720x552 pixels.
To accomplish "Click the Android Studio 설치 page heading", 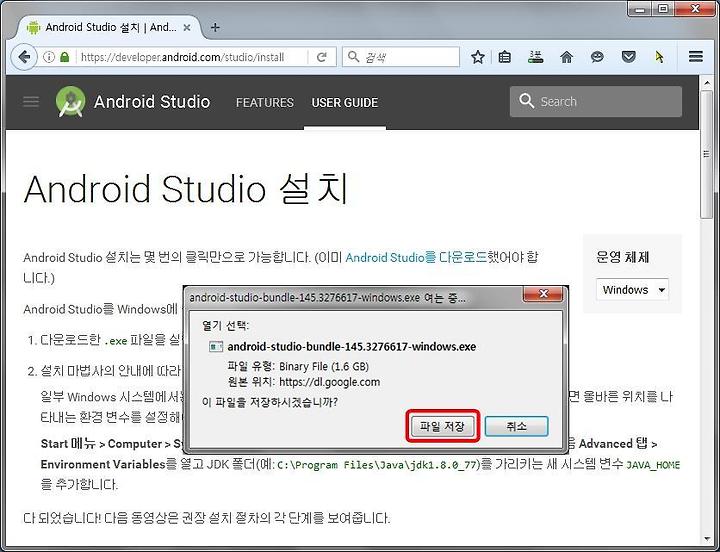I will pos(186,189).
